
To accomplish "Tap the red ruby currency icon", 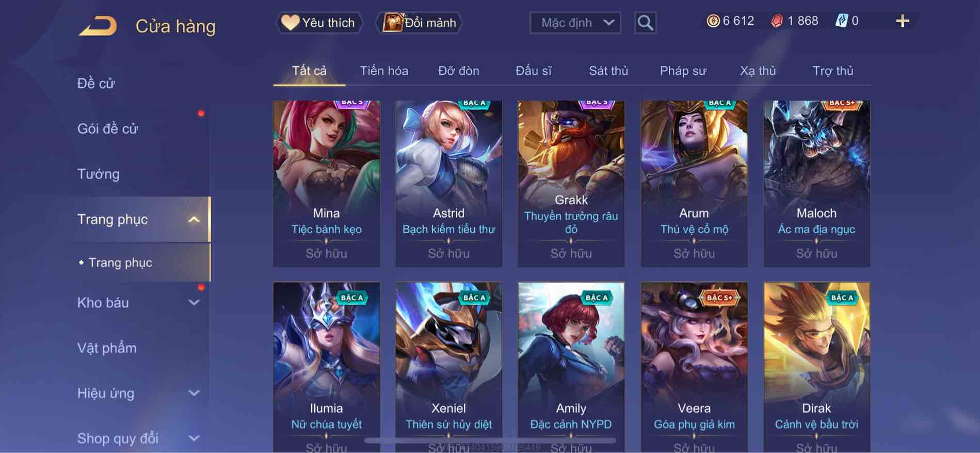I will [777, 21].
